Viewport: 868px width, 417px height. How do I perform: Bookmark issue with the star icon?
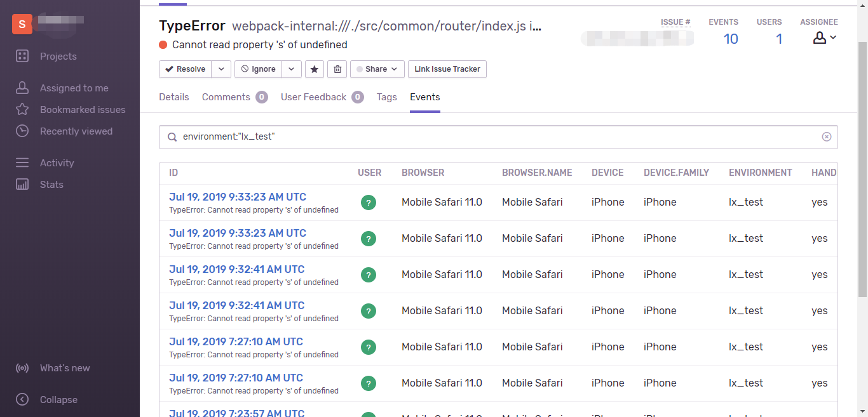click(x=315, y=69)
